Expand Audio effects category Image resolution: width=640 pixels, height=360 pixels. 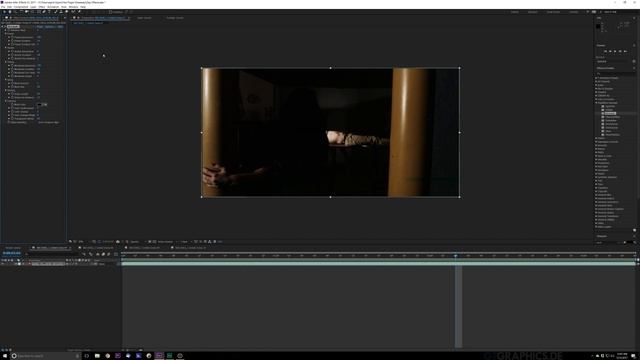click(597, 85)
